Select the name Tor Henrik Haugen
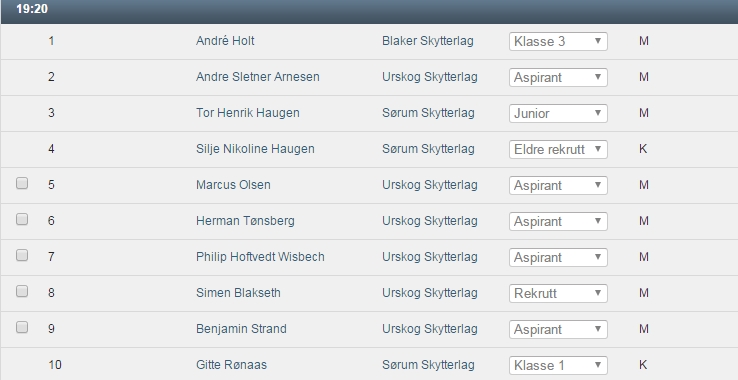 coord(248,113)
